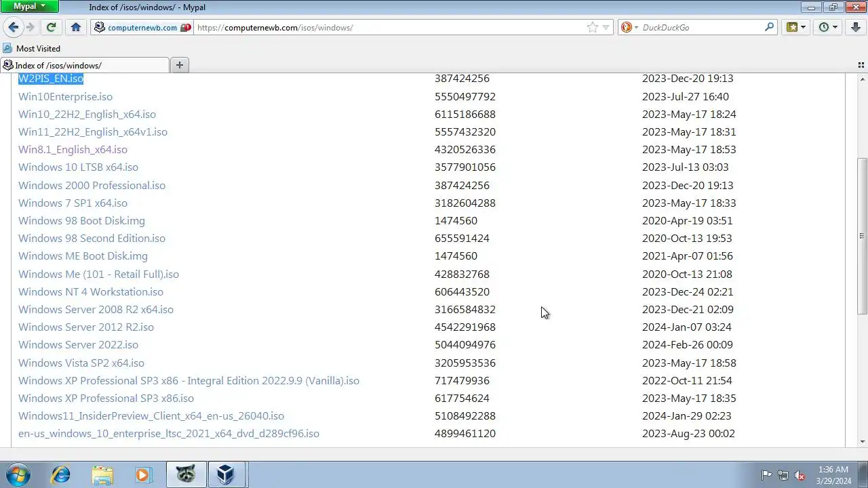The height and width of the screenshot is (488, 868).
Task: Open Windows 98 Boot Disk.img
Action: (x=81, y=221)
